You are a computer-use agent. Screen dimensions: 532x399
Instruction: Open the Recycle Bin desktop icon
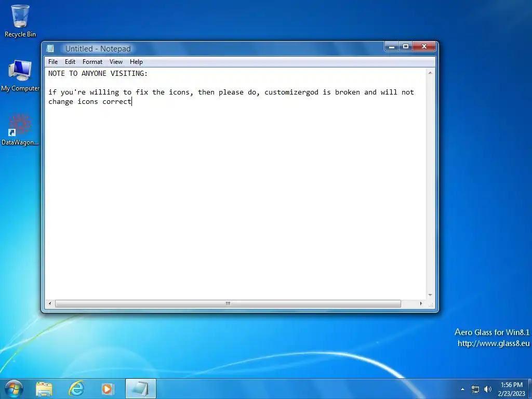pyautogui.click(x=20, y=20)
